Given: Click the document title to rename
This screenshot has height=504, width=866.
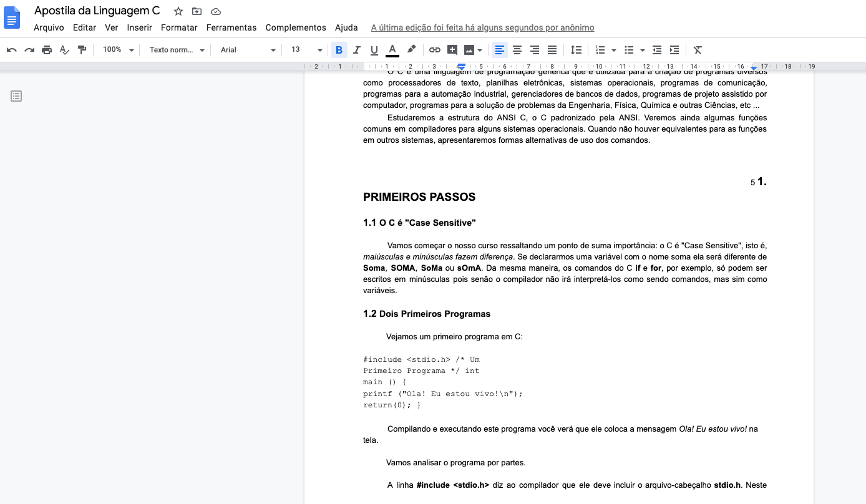Looking at the screenshot, I should [97, 11].
